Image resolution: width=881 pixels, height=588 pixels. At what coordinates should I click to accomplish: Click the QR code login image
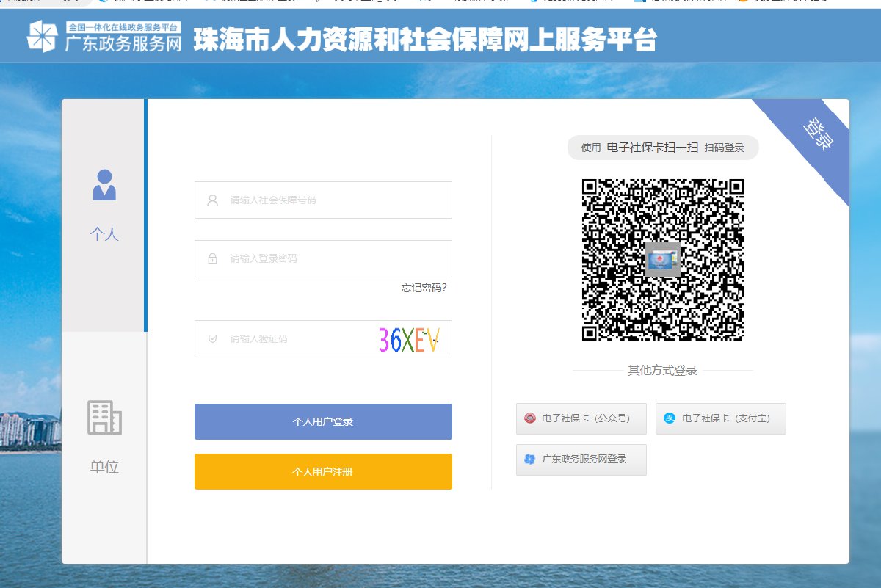pos(662,260)
